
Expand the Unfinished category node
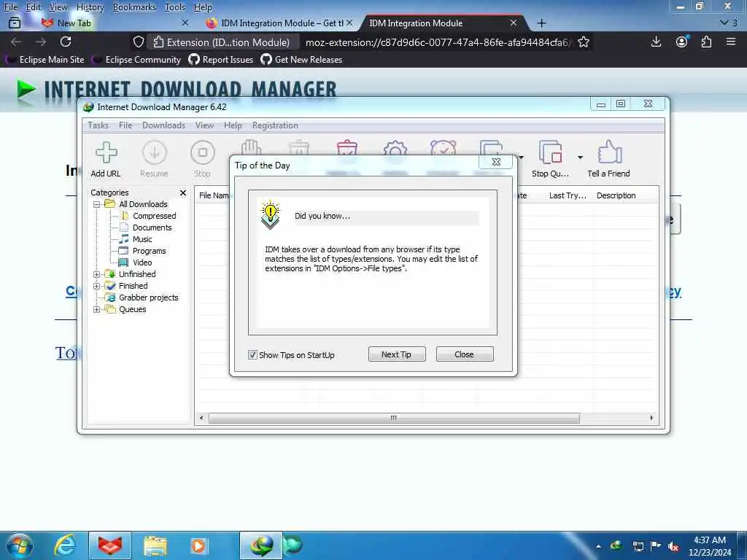click(97, 274)
